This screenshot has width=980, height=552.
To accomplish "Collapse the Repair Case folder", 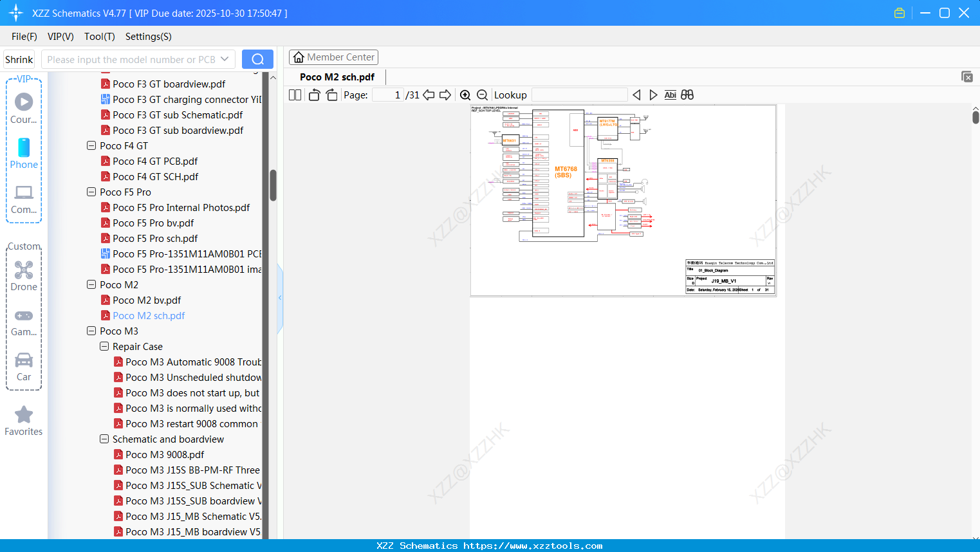I will point(104,346).
